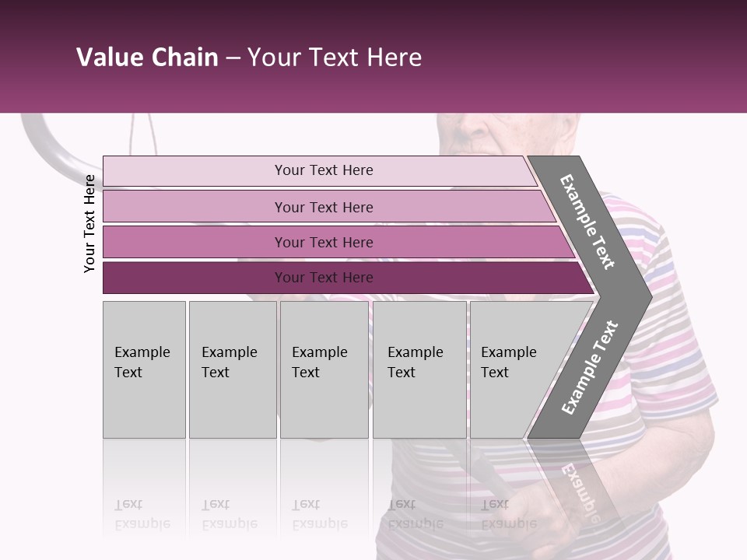Click the second gray "Example Text" box
747x560 pixels.
point(232,369)
